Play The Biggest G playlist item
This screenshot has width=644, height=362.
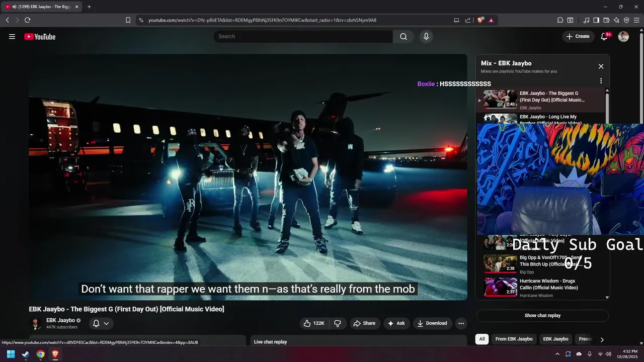coord(540,100)
